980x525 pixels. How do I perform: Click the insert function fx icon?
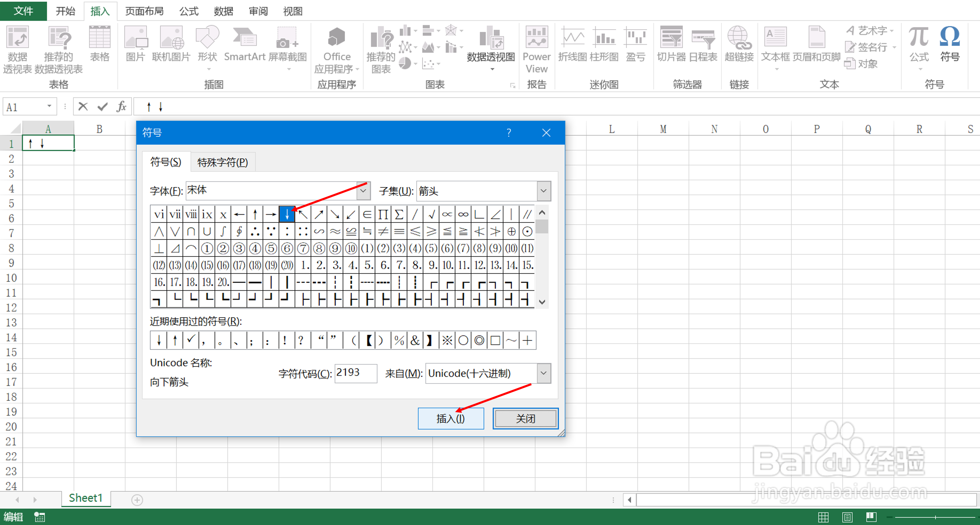tap(121, 107)
